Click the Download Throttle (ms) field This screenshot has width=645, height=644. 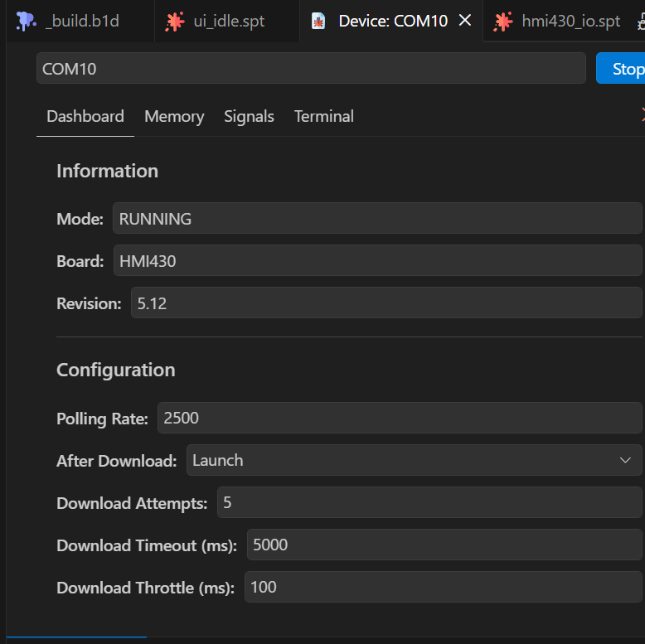(x=443, y=587)
